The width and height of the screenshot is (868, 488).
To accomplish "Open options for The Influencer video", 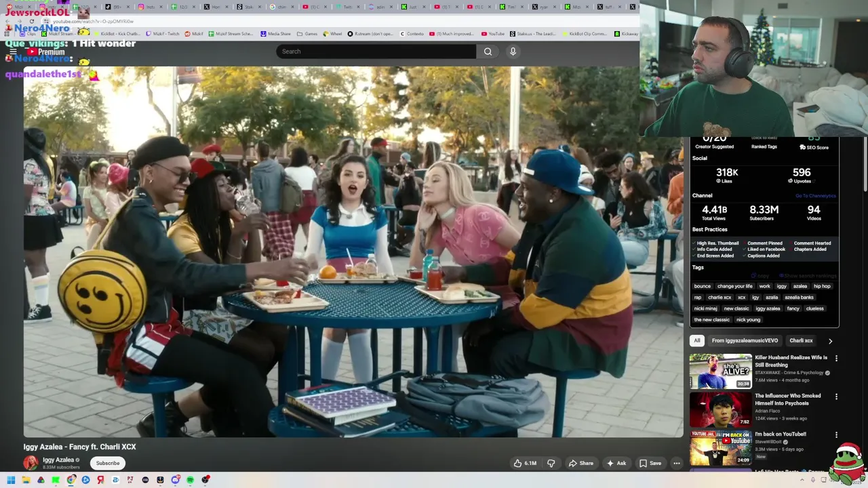I will coord(836,396).
